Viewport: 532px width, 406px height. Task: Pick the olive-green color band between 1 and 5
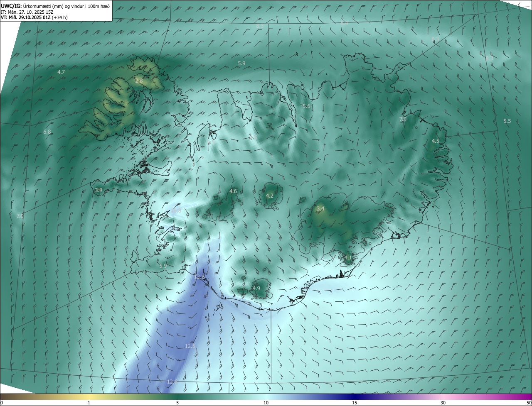pyautogui.click(x=133, y=397)
